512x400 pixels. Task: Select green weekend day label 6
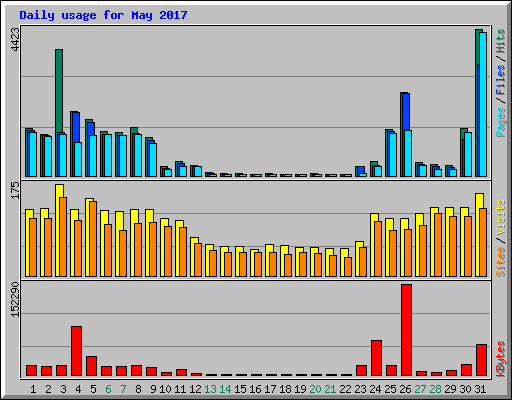(108, 389)
